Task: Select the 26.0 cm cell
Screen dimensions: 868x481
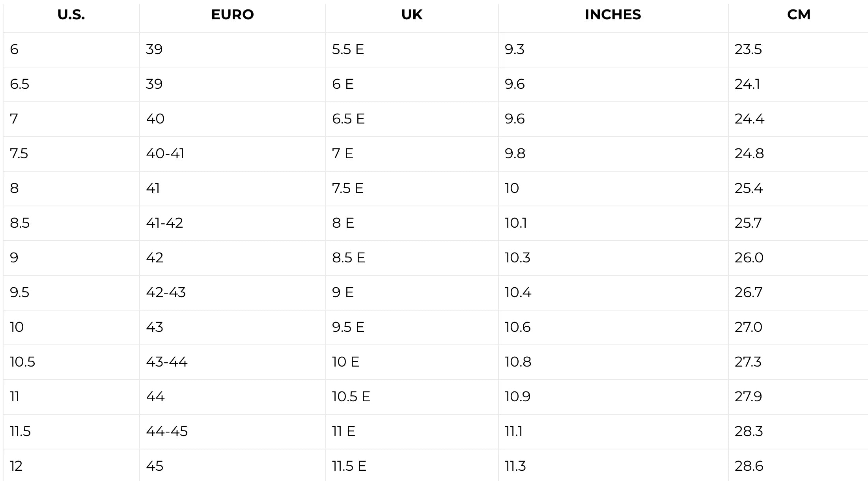Action: [749, 258]
